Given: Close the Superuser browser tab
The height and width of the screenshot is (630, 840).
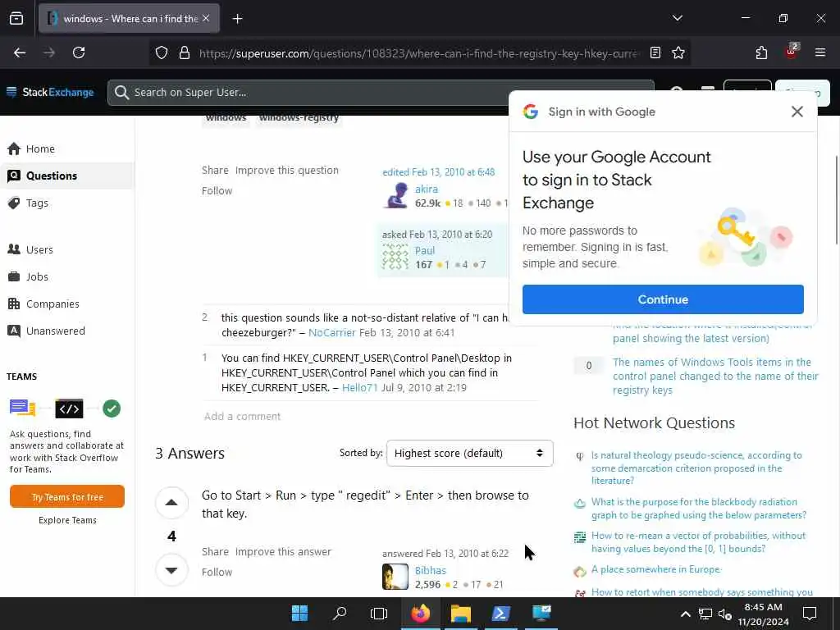Looking at the screenshot, I should (x=206, y=18).
